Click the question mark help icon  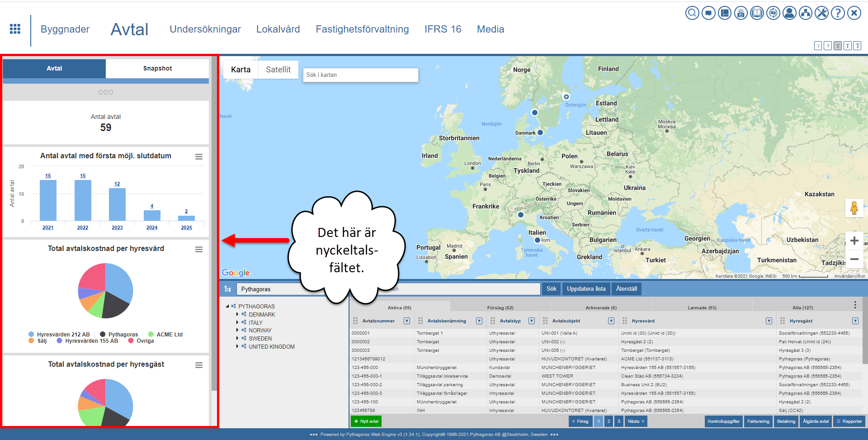838,13
